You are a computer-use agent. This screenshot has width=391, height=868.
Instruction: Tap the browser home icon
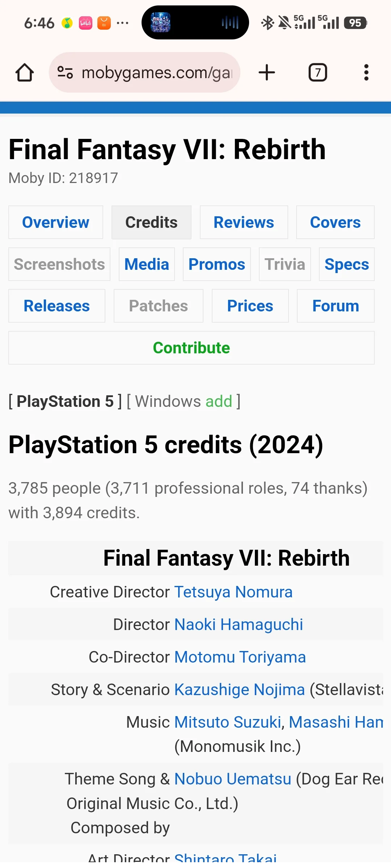point(25,72)
